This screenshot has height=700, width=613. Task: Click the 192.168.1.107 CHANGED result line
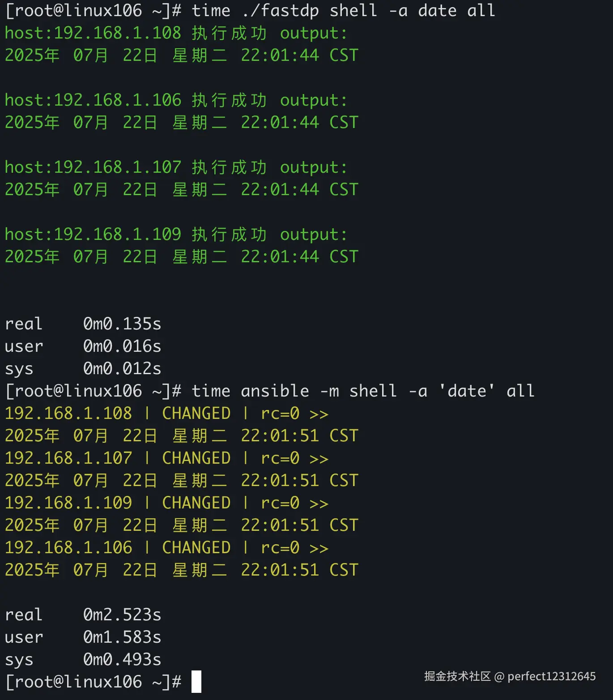click(x=166, y=458)
